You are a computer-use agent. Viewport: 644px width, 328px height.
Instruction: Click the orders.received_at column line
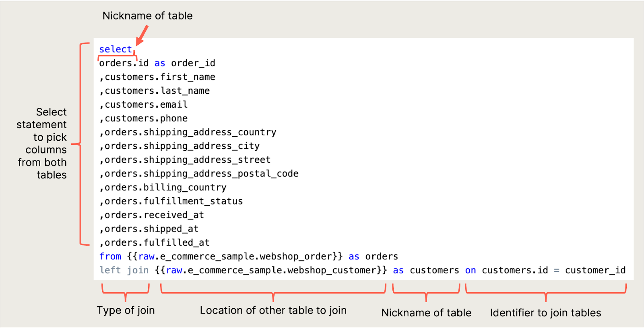pyautogui.click(x=152, y=215)
